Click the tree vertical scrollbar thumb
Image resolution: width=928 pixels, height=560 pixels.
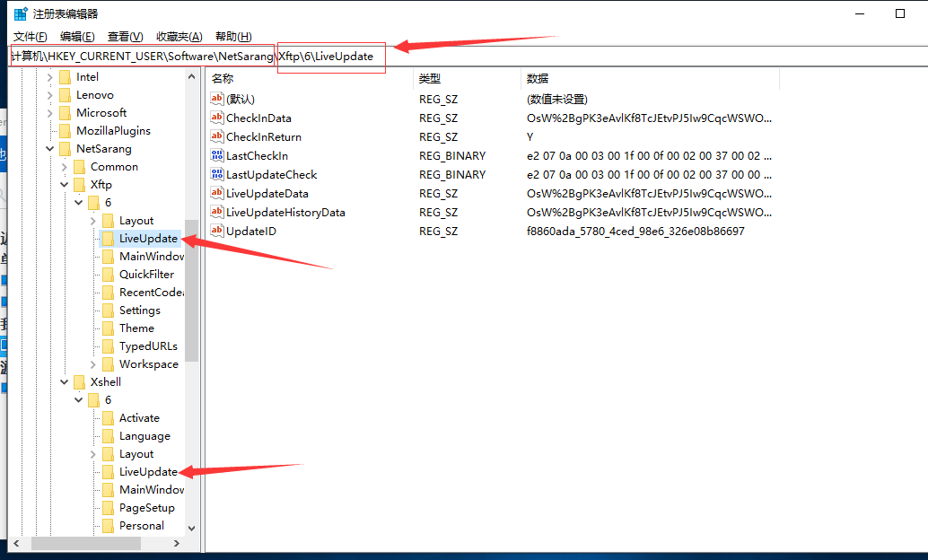click(191, 291)
